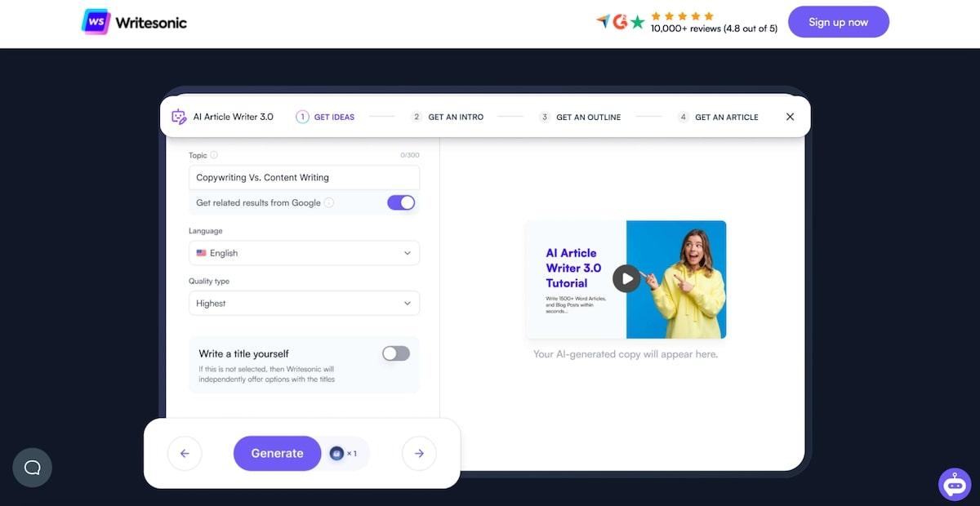Click the Topic input field
The image size is (980, 506).
coord(304,177)
